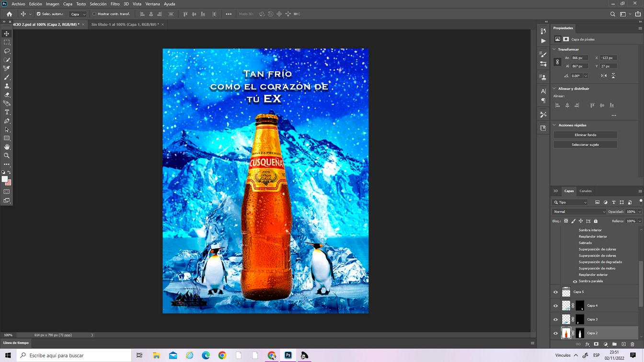Select the Lasso tool

click(7, 51)
